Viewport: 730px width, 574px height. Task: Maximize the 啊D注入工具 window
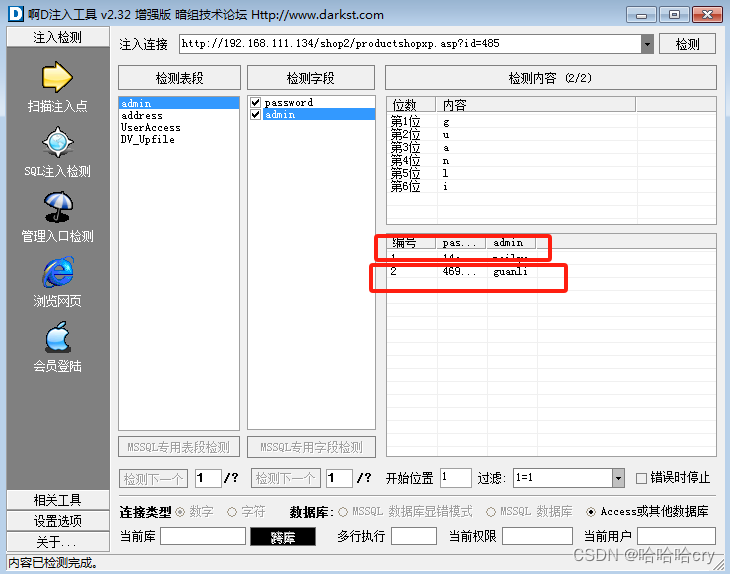click(674, 15)
